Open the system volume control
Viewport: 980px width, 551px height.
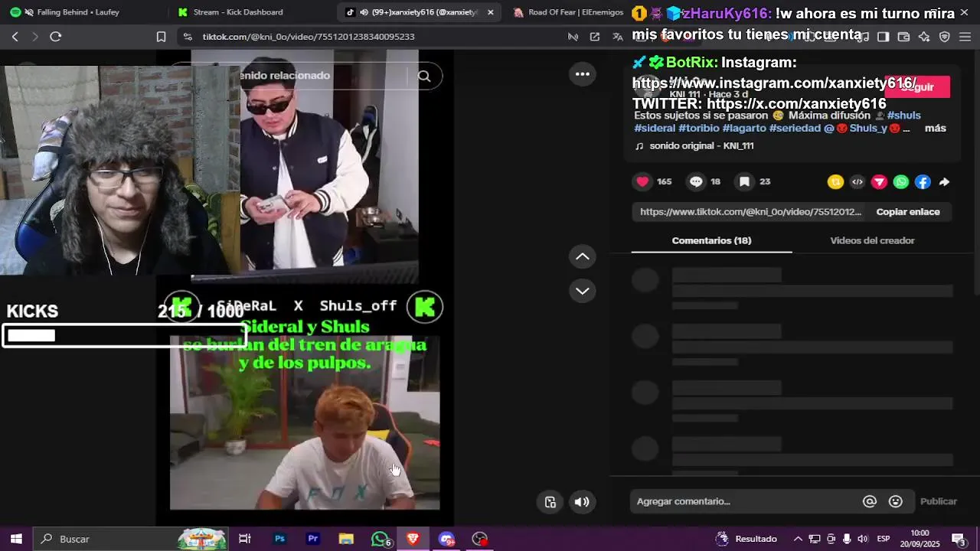point(862,539)
